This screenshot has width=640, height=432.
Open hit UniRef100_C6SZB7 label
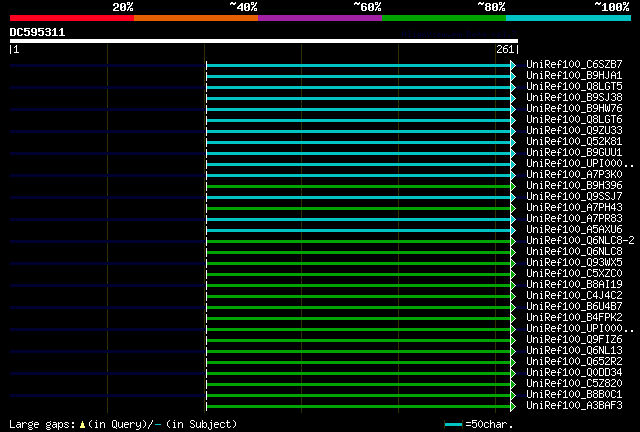coord(574,64)
